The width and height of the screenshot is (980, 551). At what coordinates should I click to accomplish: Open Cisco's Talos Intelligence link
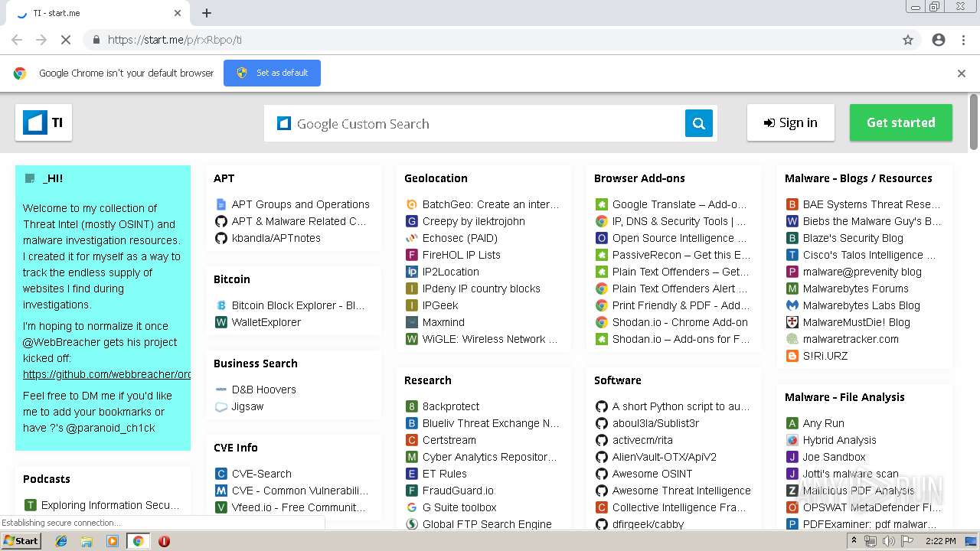pyautogui.click(x=869, y=255)
